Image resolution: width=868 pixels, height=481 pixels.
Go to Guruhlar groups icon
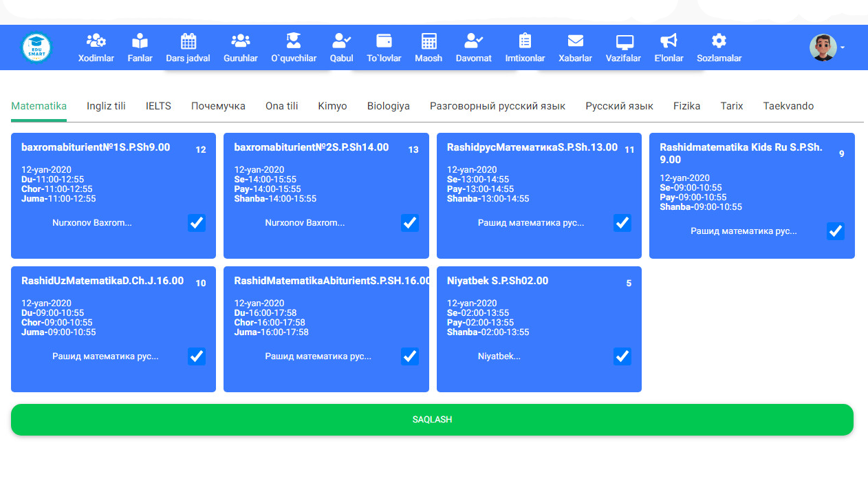[x=240, y=41]
